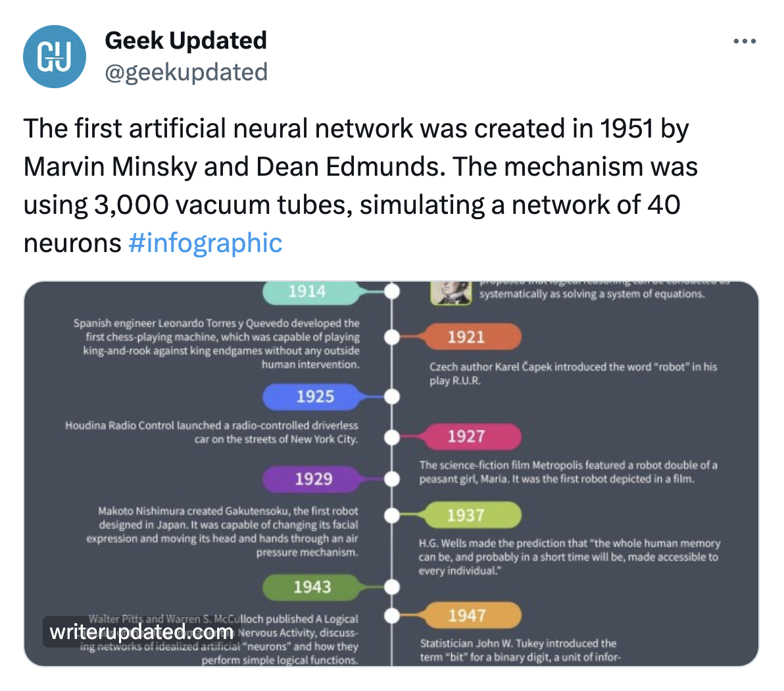Open the Geek Updated display name

[185, 41]
